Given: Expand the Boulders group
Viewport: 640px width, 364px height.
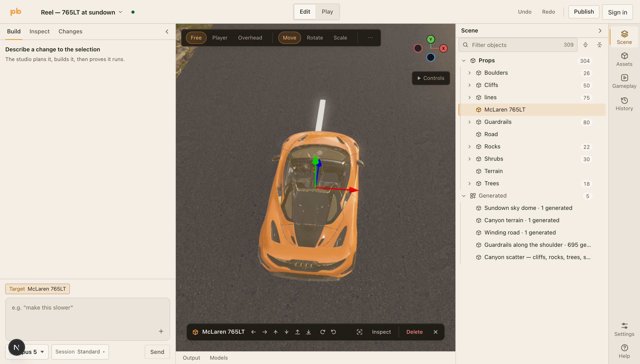Looking at the screenshot, I should click(x=469, y=73).
